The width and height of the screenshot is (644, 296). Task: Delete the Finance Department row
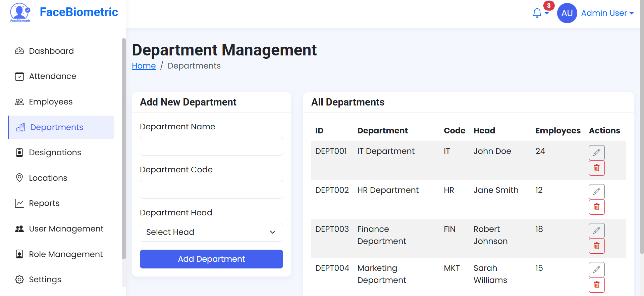(597, 246)
